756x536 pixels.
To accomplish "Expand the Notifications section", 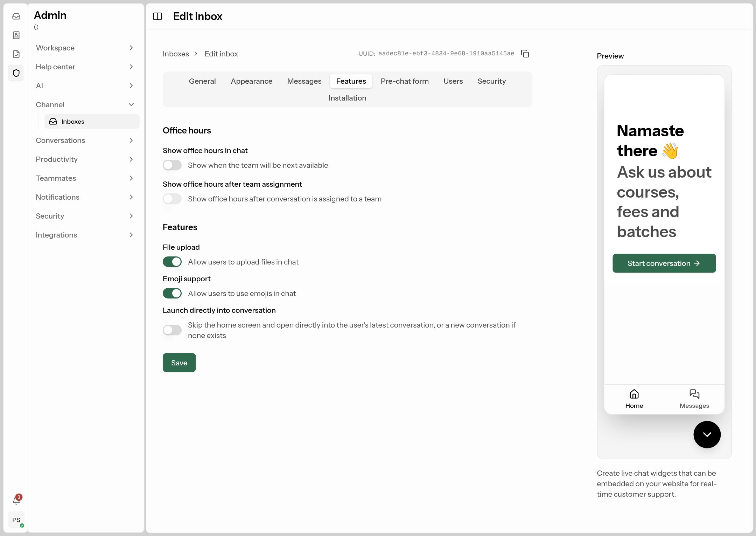I will [x=85, y=197].
